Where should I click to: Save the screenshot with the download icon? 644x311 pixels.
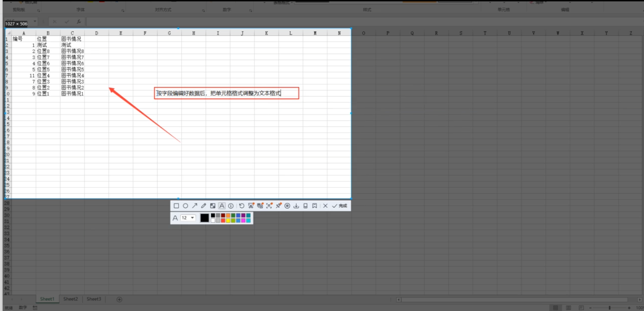tap(296, 206)
